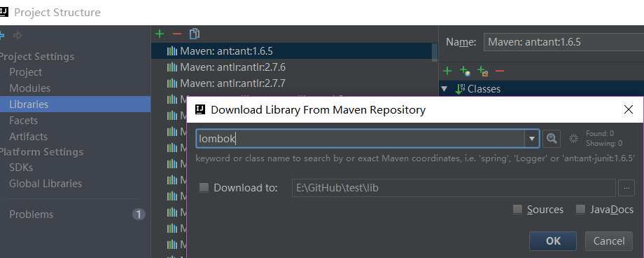Add a new library with green plus
This screenshot has height=258, width=644.
point(160,34)
